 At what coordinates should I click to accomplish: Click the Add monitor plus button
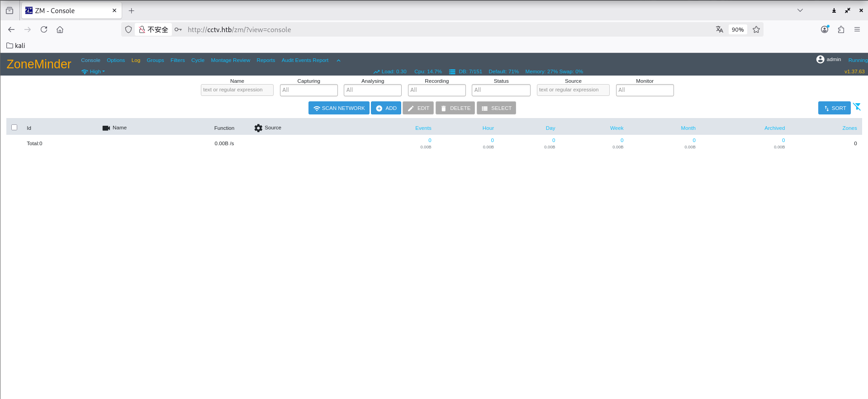[x=386, y=108]
